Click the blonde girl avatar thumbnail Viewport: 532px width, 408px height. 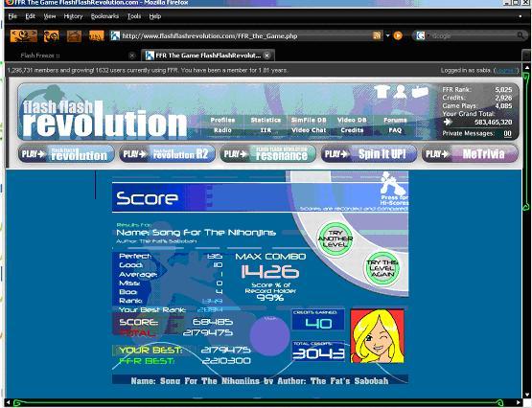(x=378, y=336)
